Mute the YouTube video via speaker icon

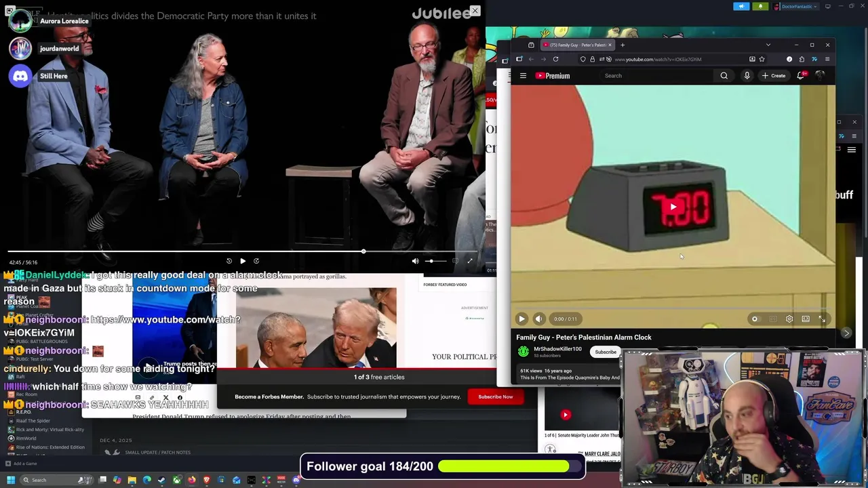538,319
